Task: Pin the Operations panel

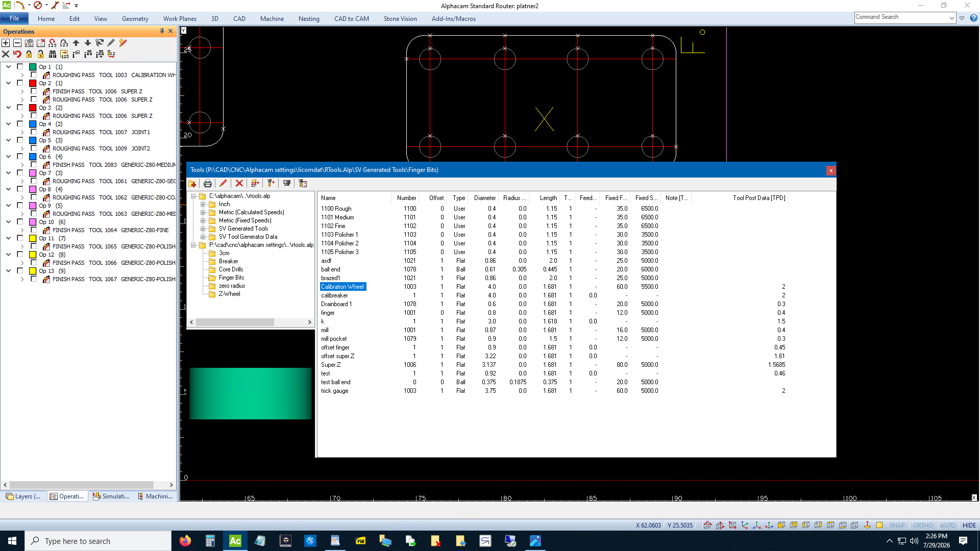Action: point(162,31)
